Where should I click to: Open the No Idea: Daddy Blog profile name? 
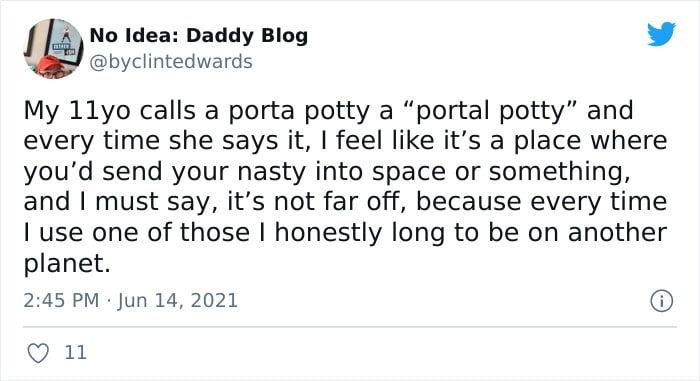pyautogui.click(x=199, y=35)
